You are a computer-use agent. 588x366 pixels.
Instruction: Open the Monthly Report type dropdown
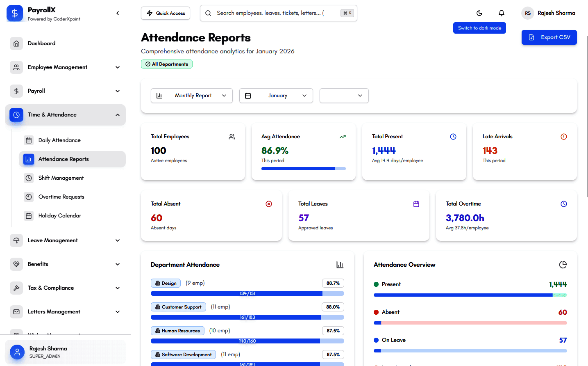pos(192,96)
